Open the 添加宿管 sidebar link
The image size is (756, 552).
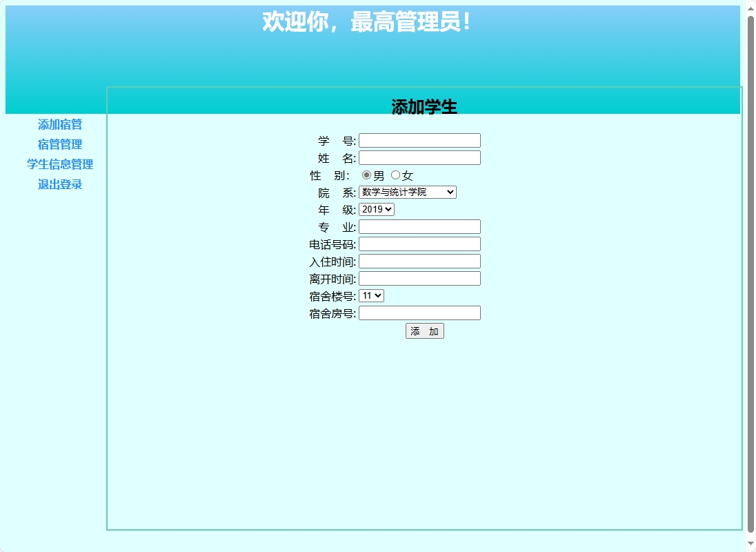coord(60,125)
